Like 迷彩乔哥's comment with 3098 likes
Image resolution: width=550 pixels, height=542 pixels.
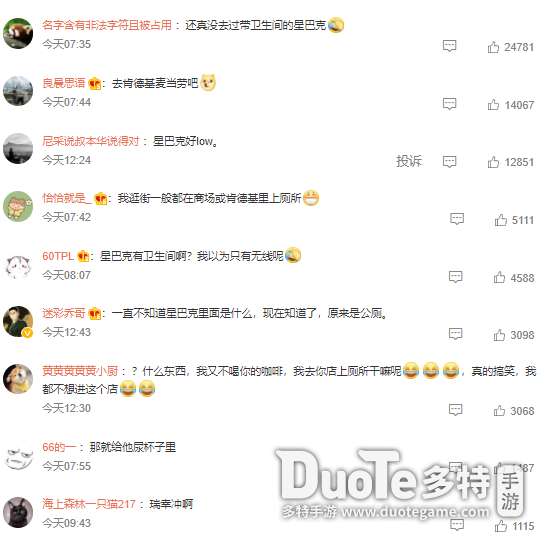click(499, 335)
